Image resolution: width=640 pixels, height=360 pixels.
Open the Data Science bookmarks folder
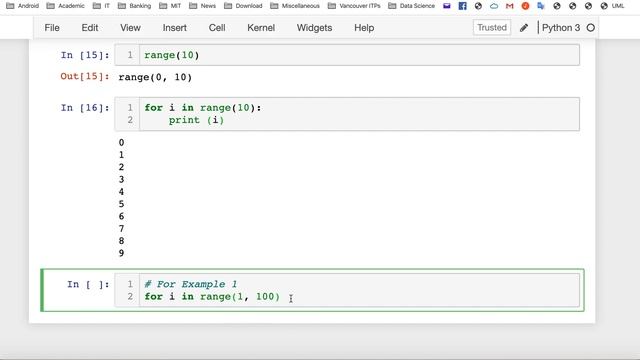pos(411,6)
